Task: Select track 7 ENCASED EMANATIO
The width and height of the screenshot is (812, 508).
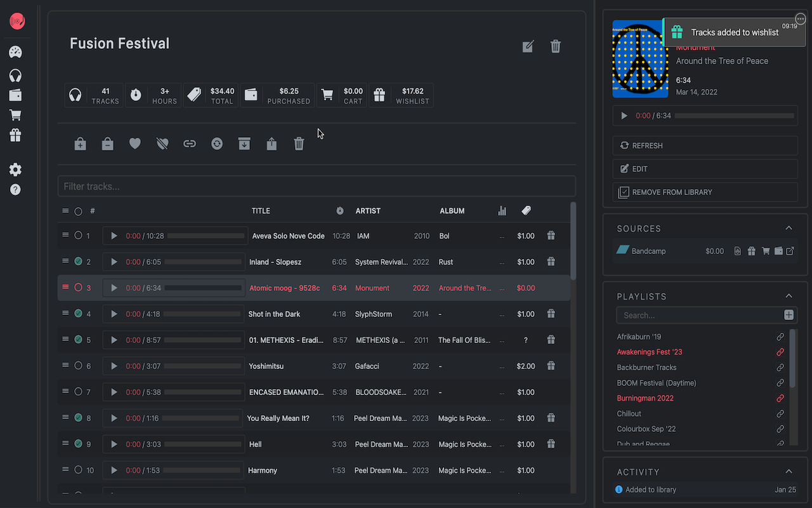Action: (x=78, y=392)
